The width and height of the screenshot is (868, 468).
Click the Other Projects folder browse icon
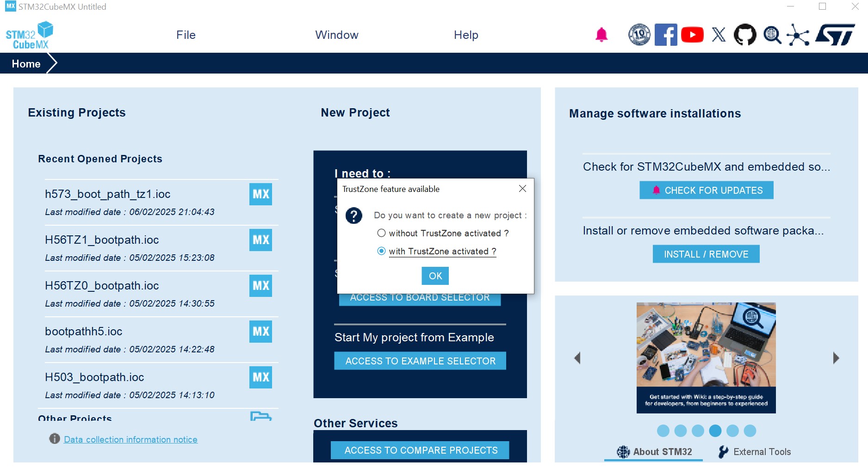tap(261, 416)
